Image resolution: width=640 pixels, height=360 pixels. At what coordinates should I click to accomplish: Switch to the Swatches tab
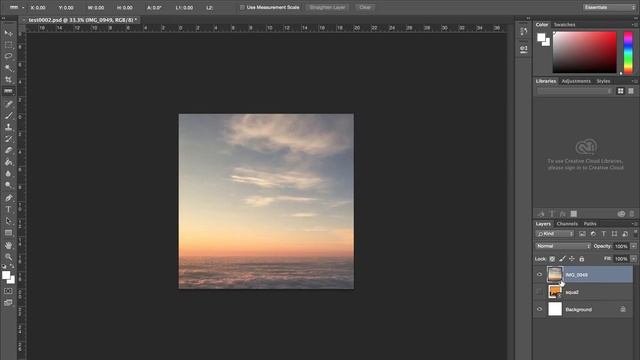point(564,25)
